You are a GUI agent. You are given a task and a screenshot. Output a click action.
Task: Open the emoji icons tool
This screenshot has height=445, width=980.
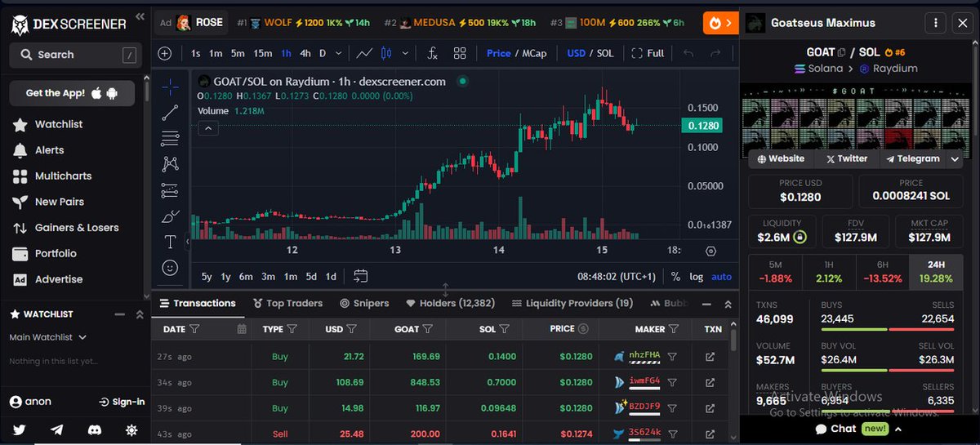170,267
